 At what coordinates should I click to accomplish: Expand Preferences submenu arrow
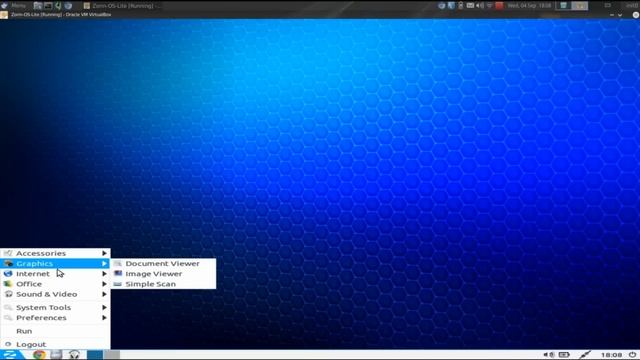(104, 318)
